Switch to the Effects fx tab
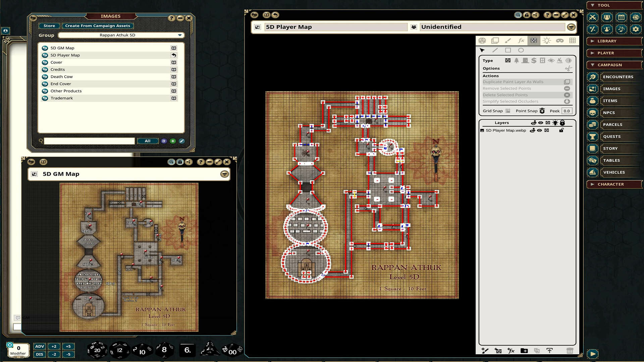Image resolution: width=644 pixels, height=362 pixels. pyautogui.click(x=521, y=41)
